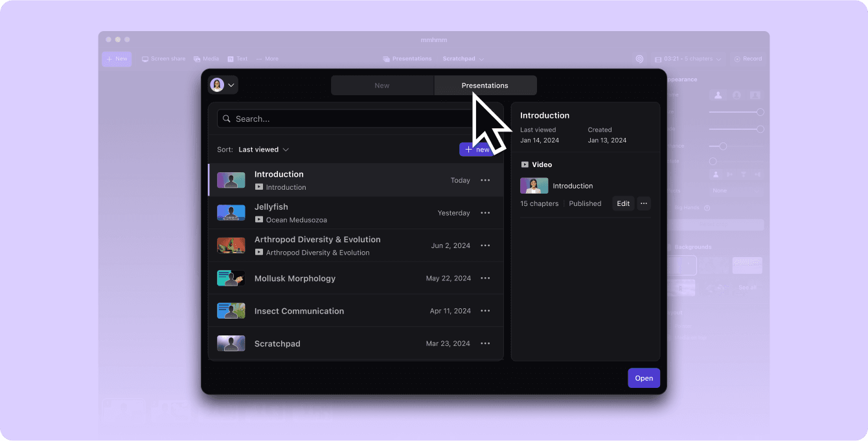Click Screen share in the top toolbar
868x441 pixels.
(163, 59)
